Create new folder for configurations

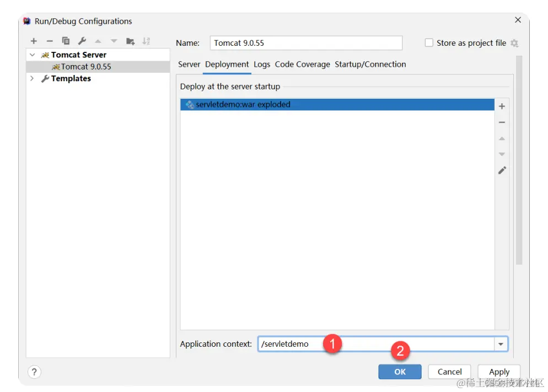(130, 41)
